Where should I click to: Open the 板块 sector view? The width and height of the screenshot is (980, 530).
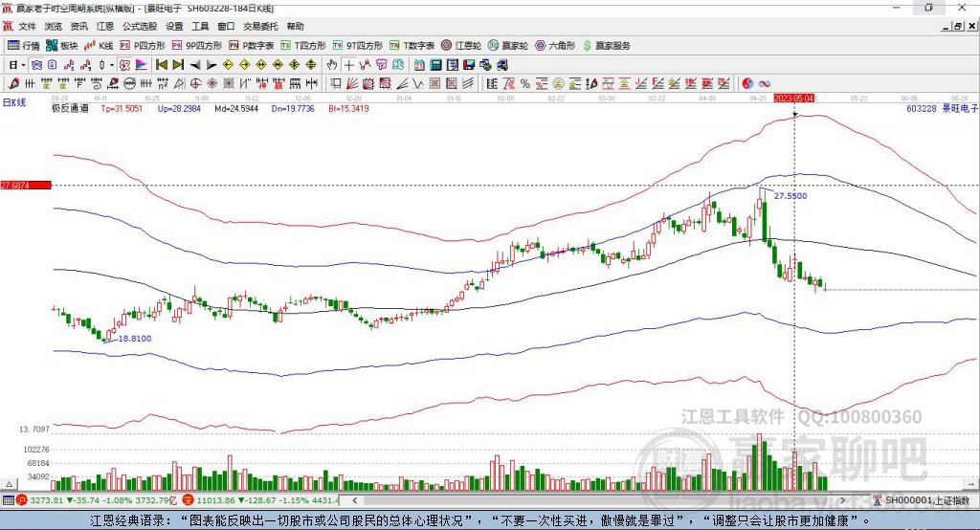click(x=62, y=46)
